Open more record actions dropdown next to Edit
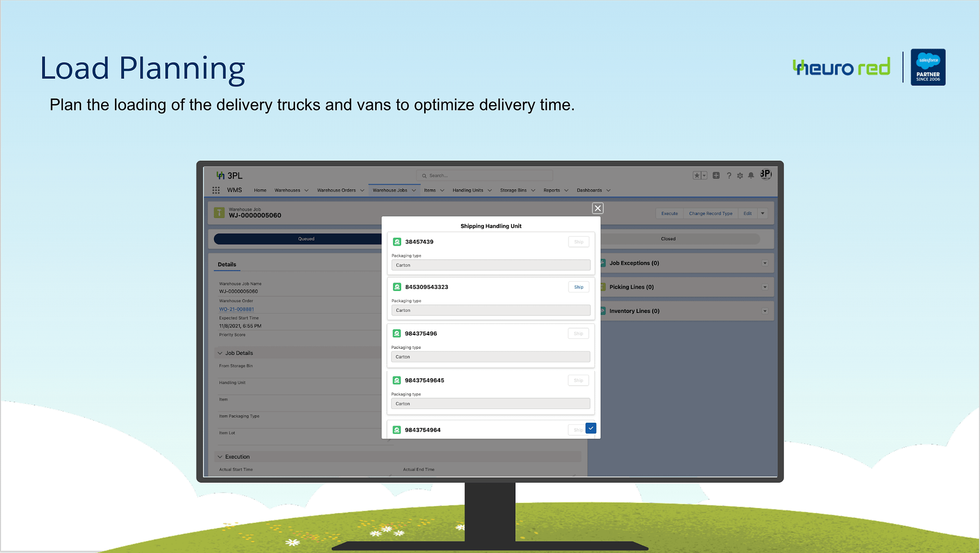Viewport: 980px width, 553px height. coord(763,213)
